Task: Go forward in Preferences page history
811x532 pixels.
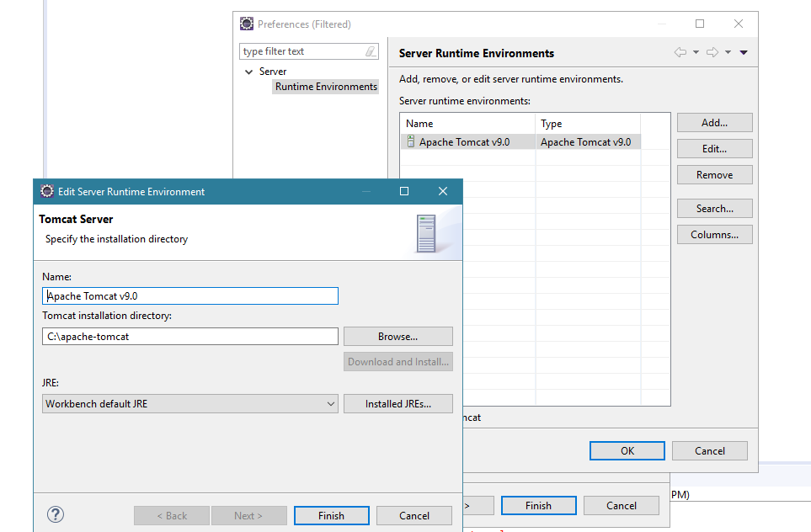Action: 712,52
